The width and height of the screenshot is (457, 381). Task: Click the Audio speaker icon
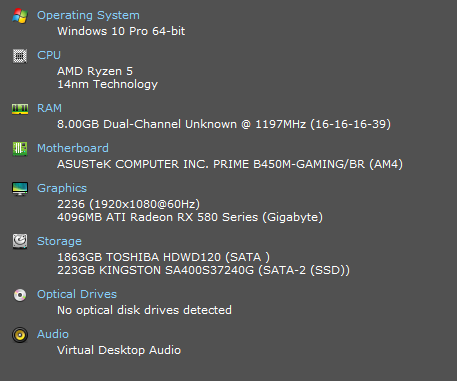click(20, 335)
